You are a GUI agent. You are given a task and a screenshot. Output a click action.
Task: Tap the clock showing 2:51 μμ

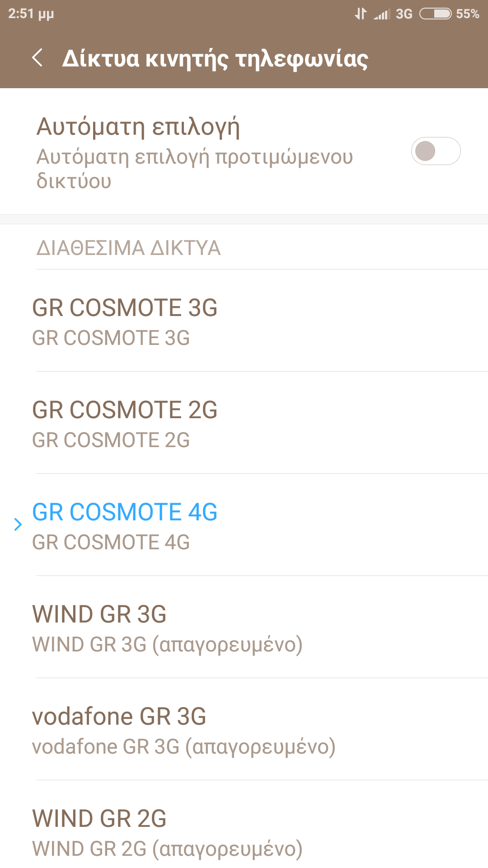31,14
